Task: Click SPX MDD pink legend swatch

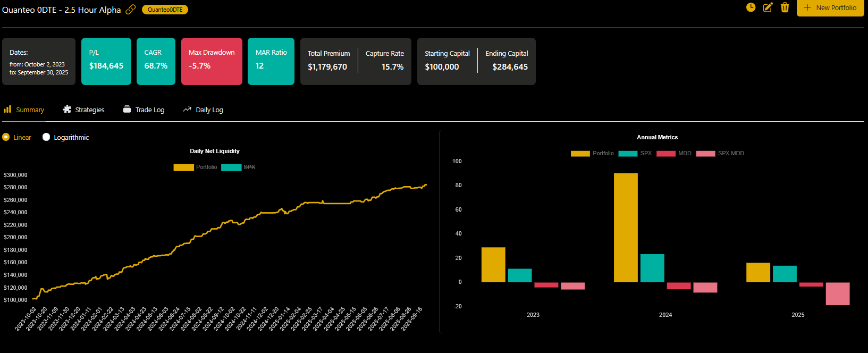Action: (705, 154)
